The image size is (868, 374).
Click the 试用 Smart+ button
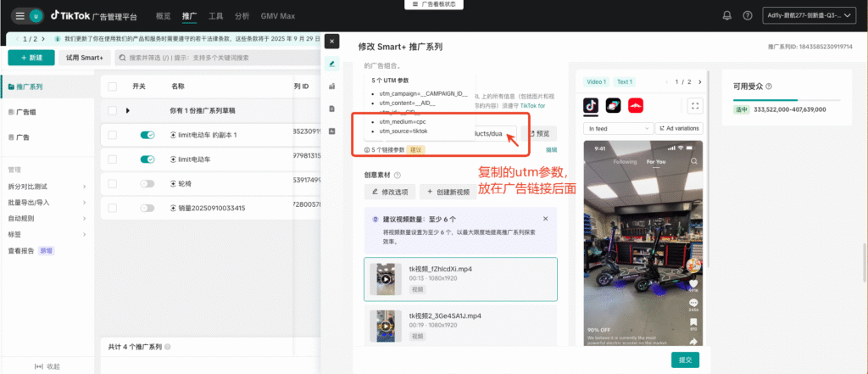pyautogui.click(x=85, y=58)
